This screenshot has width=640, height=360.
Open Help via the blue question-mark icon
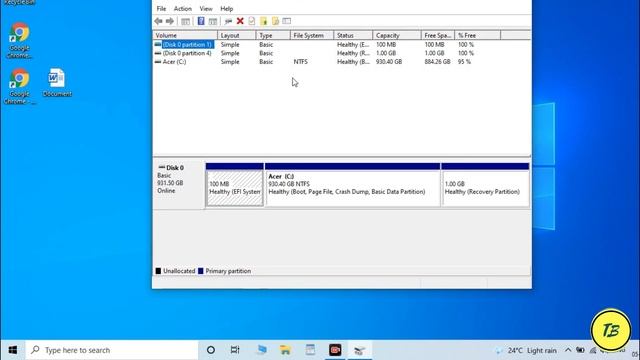[201, 21]
